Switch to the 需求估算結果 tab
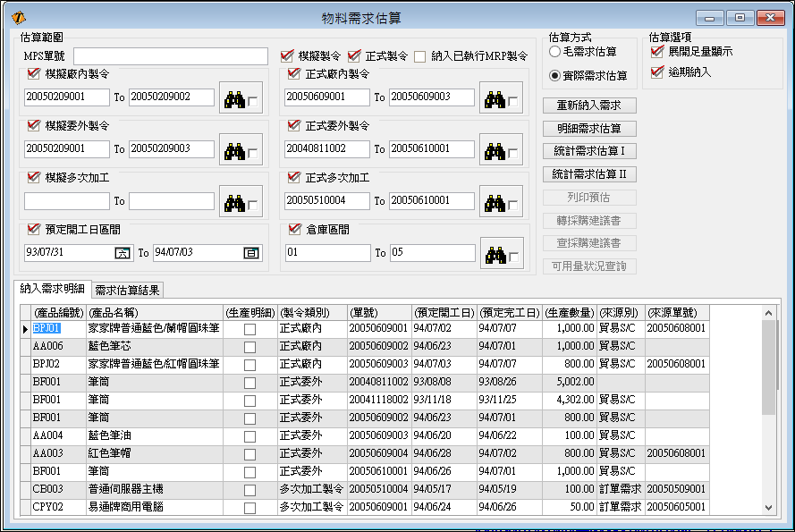 (126, 289)
